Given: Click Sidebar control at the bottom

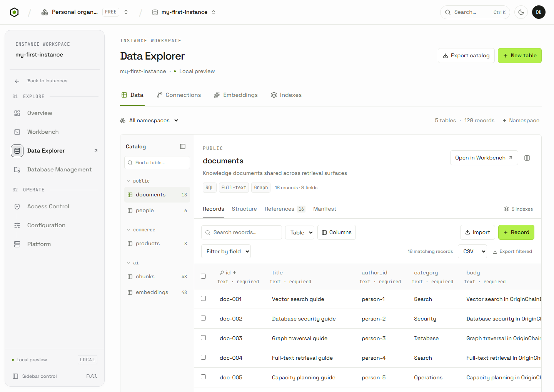Looking at the screenshot, I should [x=55, y=376].
